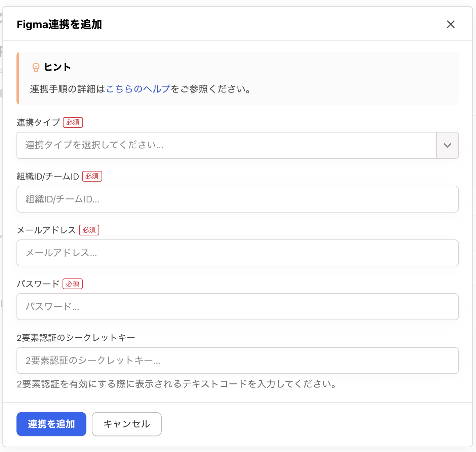476x452 pixels.
Task: Open the 連携タイプ select box placeholder
Action: click(x=226, y=145)
